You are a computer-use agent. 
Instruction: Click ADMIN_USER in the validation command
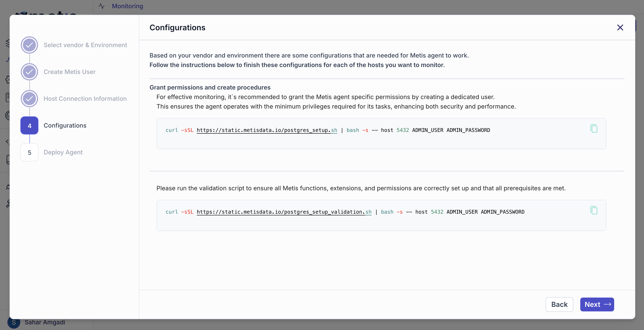point(462,212)
